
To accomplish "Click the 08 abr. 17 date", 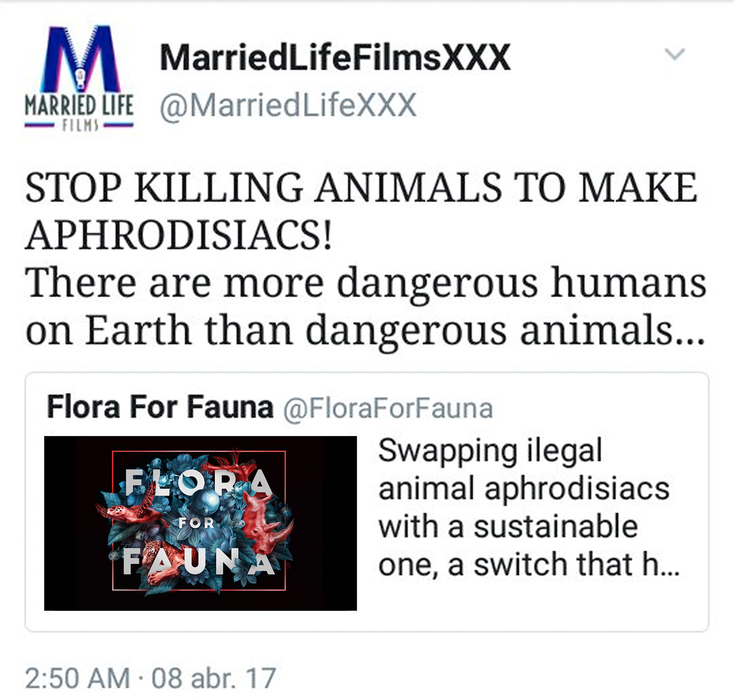I will point(213,678).
